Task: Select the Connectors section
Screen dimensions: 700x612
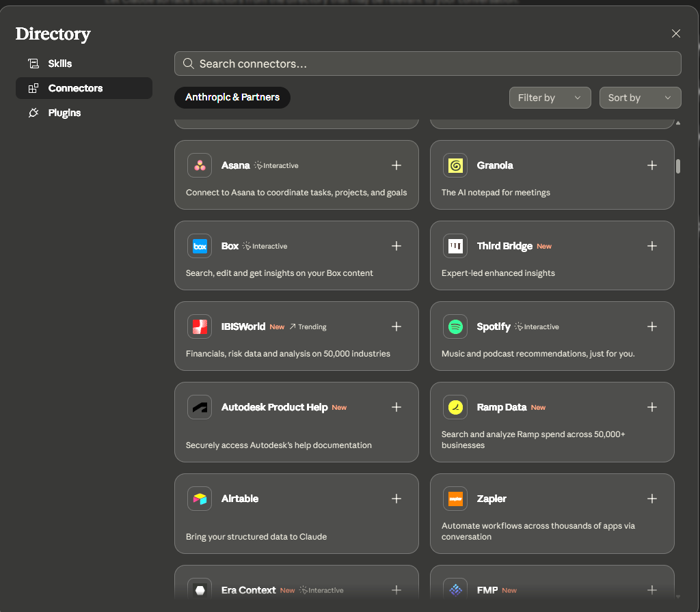Action: (84, 88)
